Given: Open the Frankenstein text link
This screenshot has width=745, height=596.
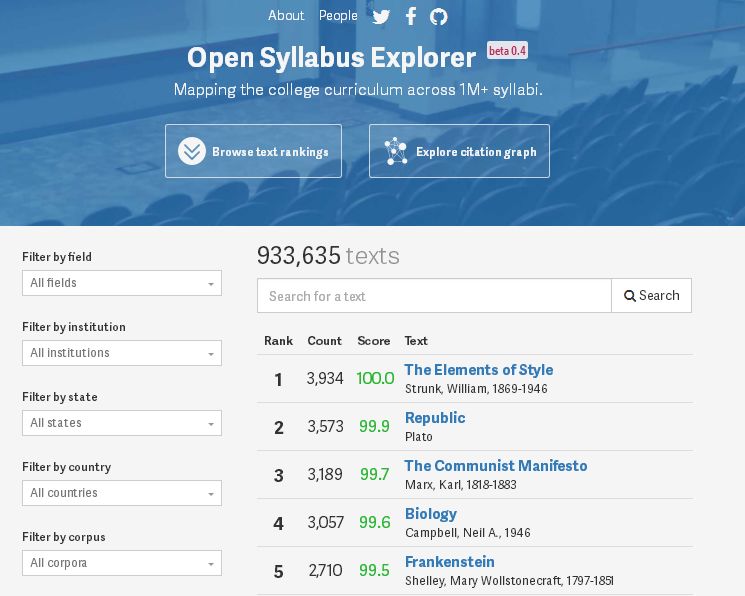Looking at the screenshot, I should [449, 562].
